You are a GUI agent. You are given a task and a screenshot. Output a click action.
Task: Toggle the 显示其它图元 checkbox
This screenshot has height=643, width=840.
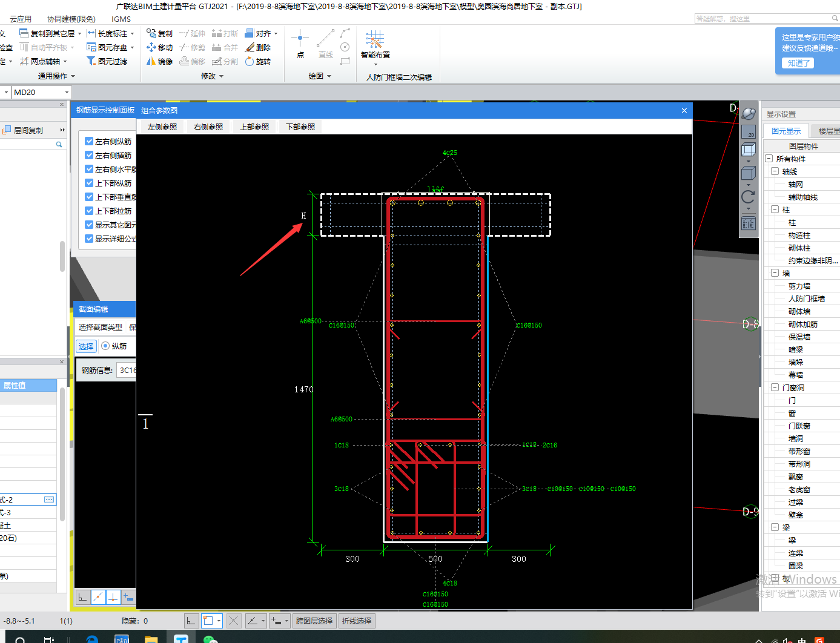[x=89, y=225]
